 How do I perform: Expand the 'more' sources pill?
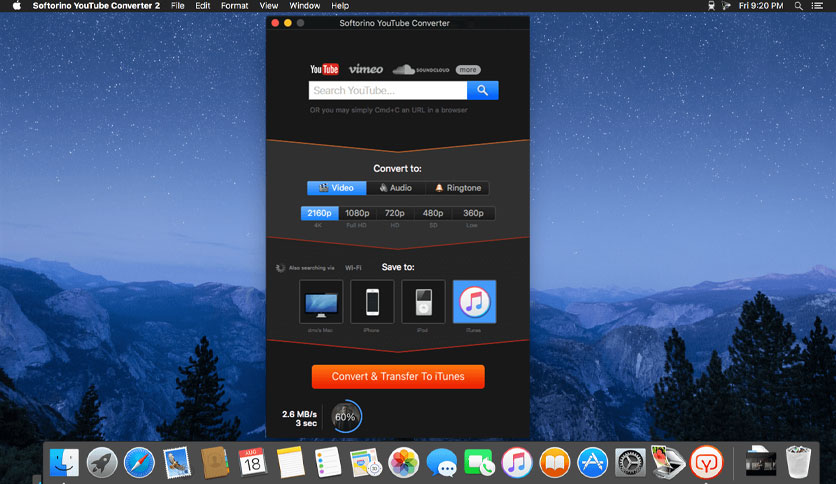point(468,70)
